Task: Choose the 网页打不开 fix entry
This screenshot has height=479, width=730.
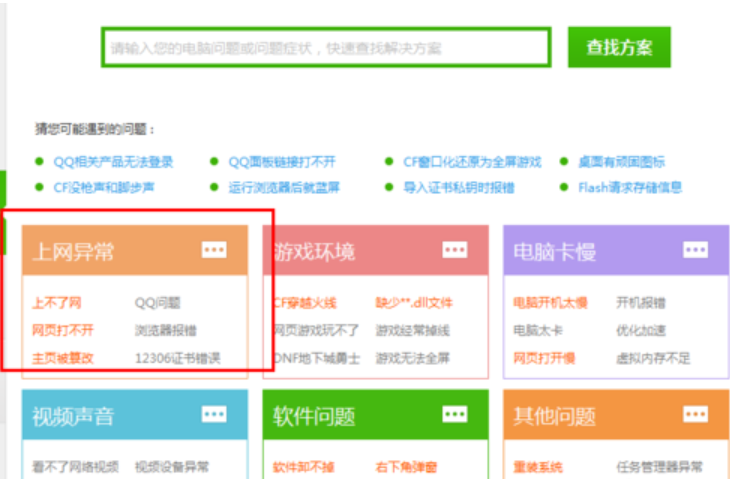Action: click(61, 330)
